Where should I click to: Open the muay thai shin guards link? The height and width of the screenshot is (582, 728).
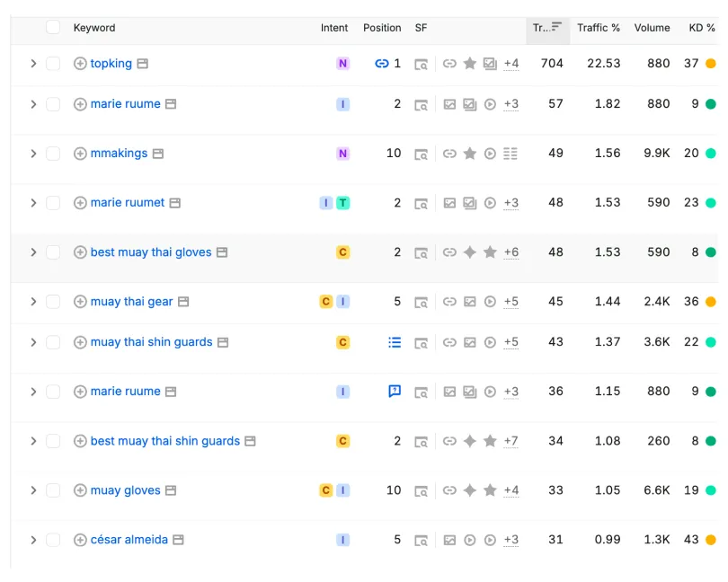coord(151,342)
